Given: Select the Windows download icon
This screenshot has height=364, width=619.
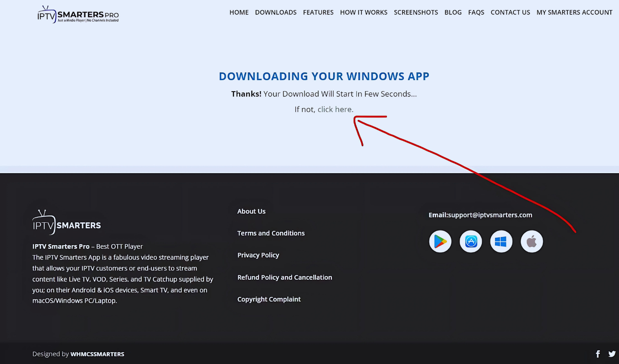Looking at the screenshot, I should [501, 241].
